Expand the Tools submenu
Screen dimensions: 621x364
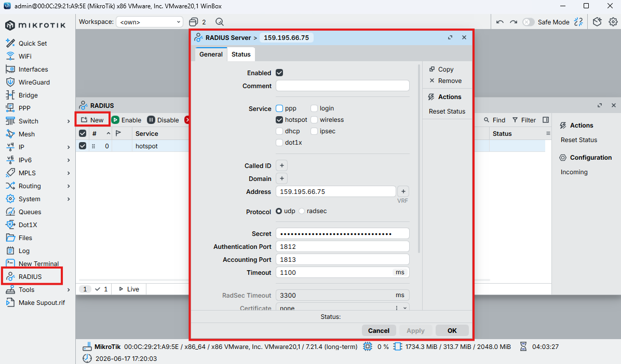[69, 290]
